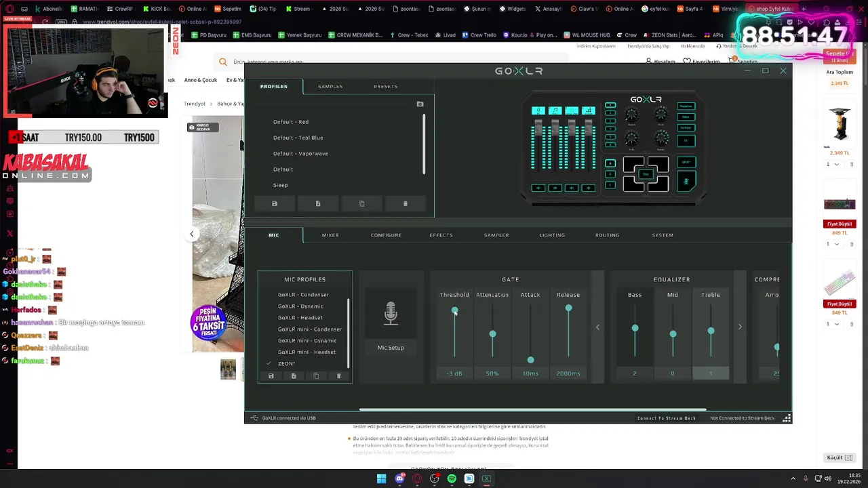
Task: Click the microphone Mic Setup icon
Action: click(391, 314)
